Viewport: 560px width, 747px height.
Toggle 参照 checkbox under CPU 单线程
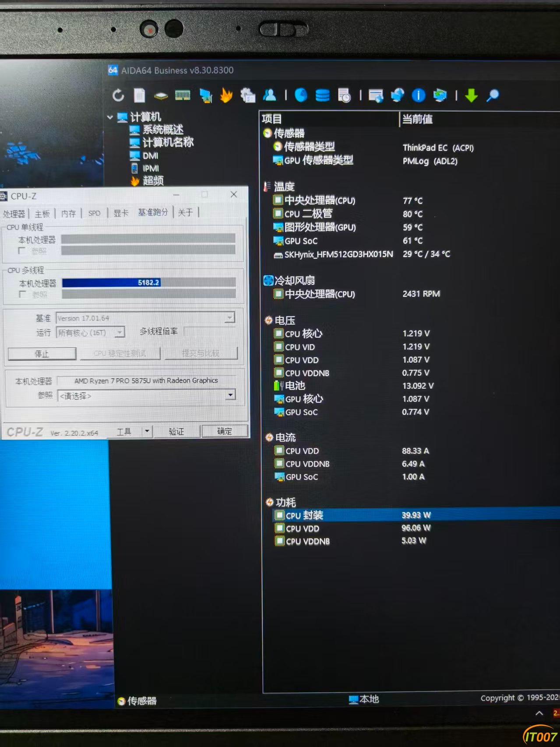pos(21,250)
